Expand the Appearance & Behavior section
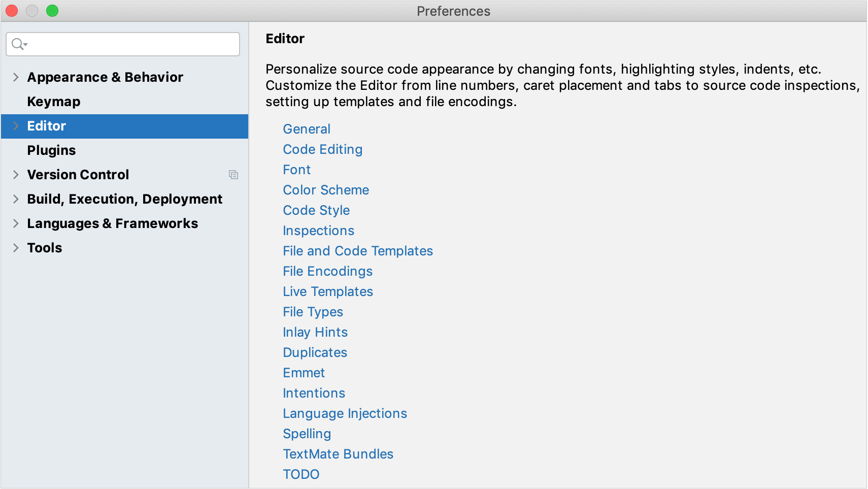Screen dimensions: 868x489 (x=16, y=77)
